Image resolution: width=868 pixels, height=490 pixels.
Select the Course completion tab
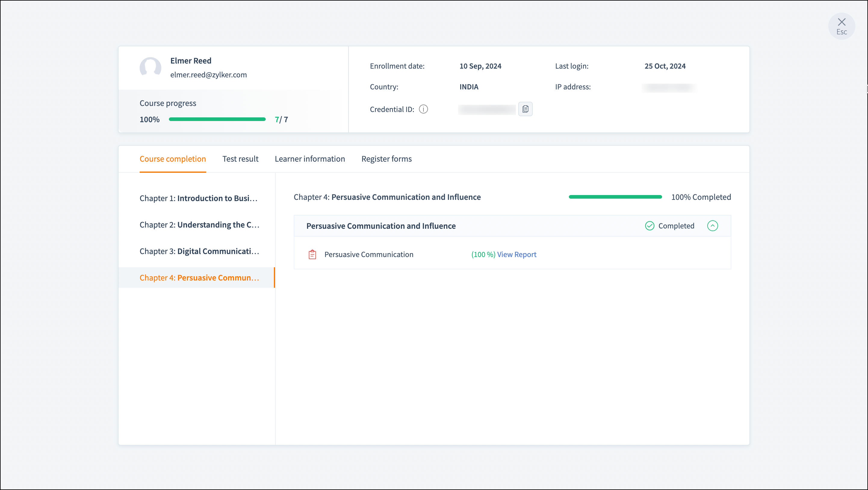pyautogui.click(x=172, y=159)
